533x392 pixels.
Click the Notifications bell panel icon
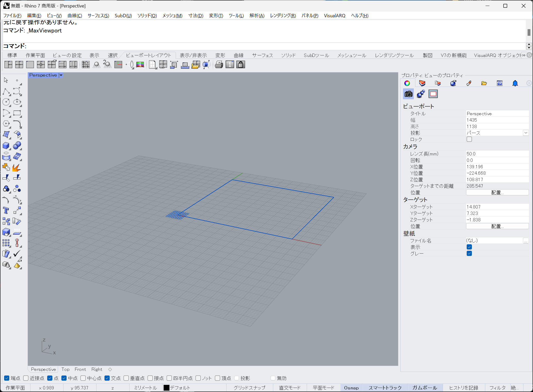(515, 83)
